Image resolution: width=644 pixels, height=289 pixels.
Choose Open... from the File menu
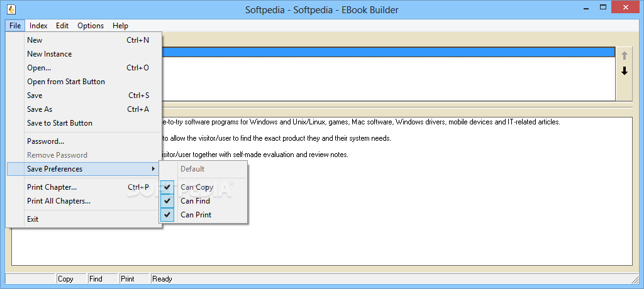84,68
